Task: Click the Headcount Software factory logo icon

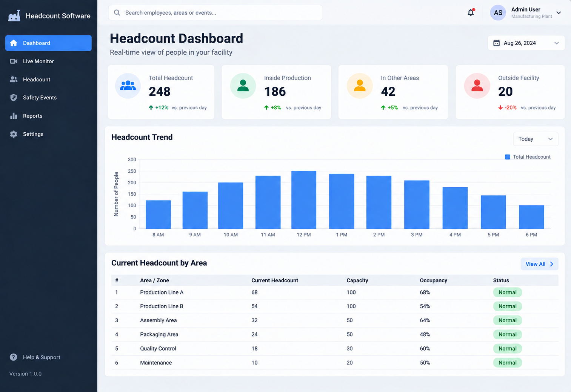Action: click(x=14, y=16)
